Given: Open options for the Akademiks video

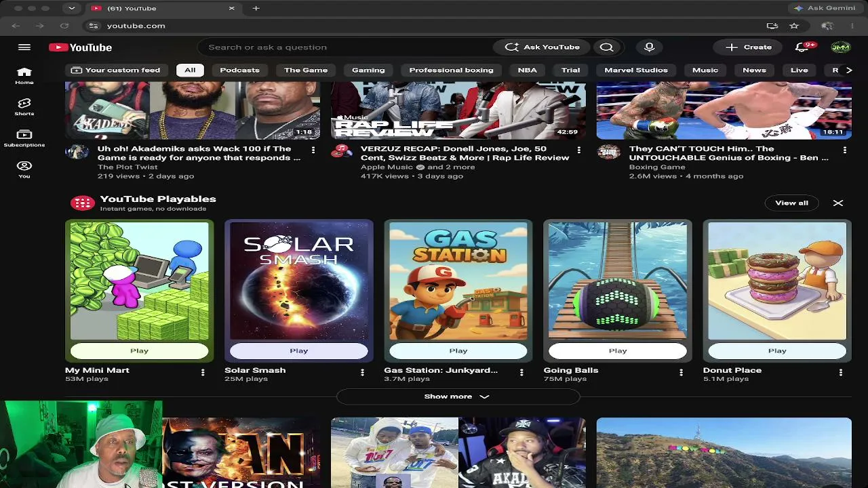Looking at the screenshot, I should 313,150.
